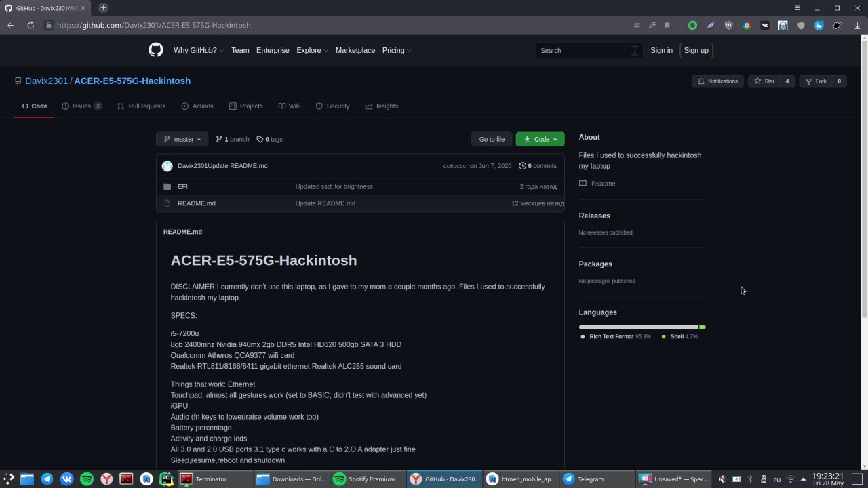Open the Actions tab

[x=197, y=106]
